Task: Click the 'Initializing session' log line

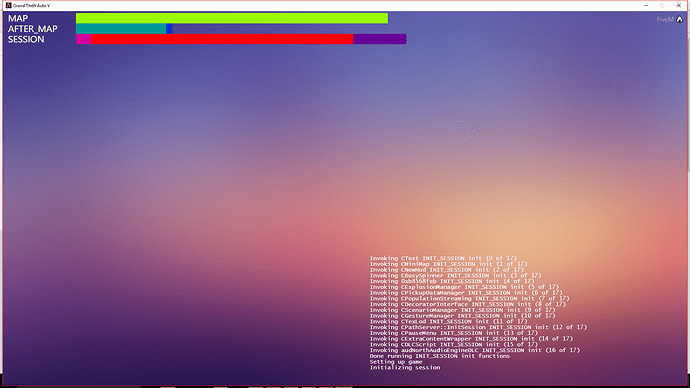Action: 405,367
